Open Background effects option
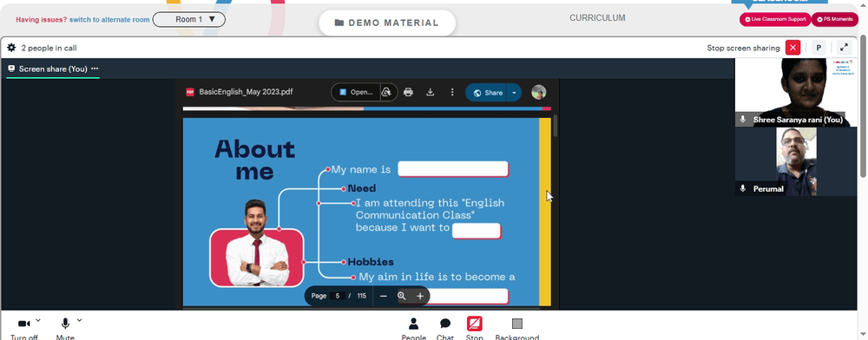This screenshot has height=340, width=868. click(x=517, y=329)
